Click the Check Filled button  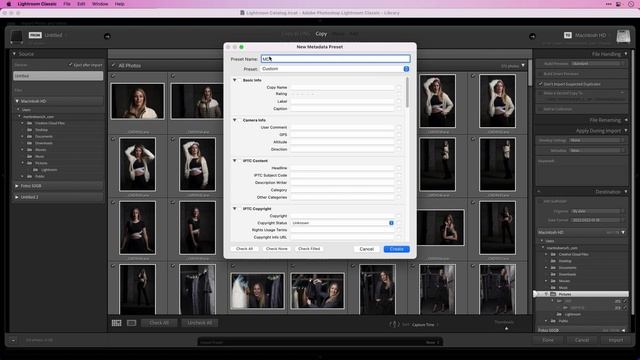point(309,249)
